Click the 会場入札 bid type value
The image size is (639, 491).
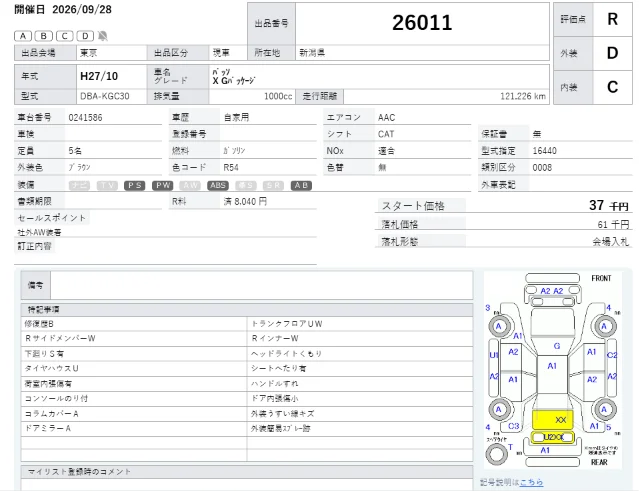tap(610, 242)
